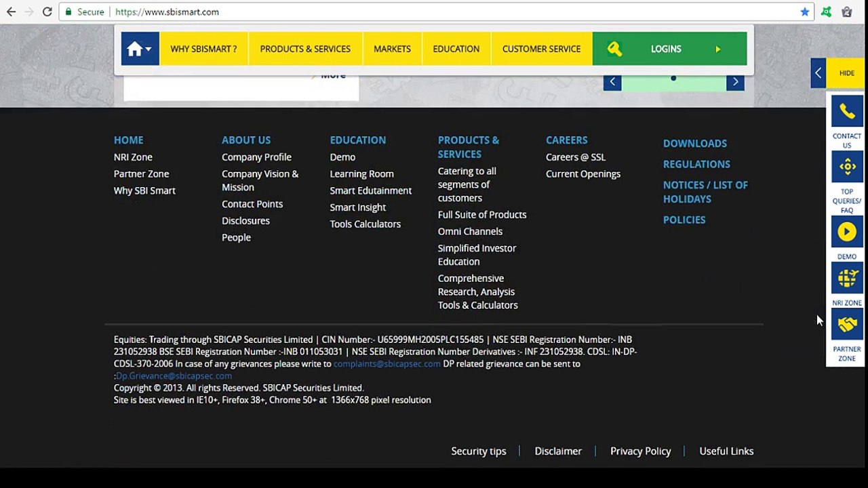This screenshot has height=488, width=868.
Task: Click Dp.Grievance@sbicapsec.com email link
Action: 174,376
